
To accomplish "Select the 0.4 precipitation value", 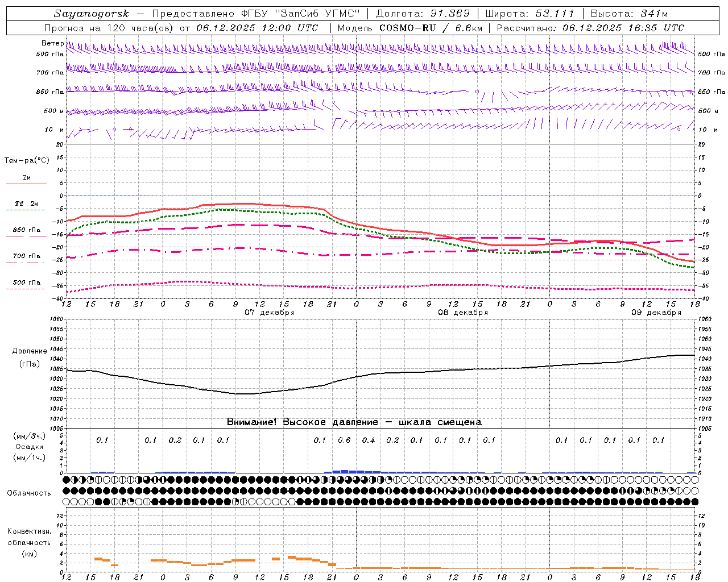I will coord(369,440).
